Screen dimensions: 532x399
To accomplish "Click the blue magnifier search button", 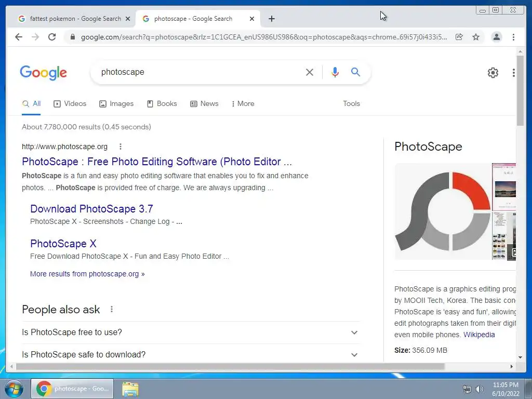I will [x=355, y=72].
